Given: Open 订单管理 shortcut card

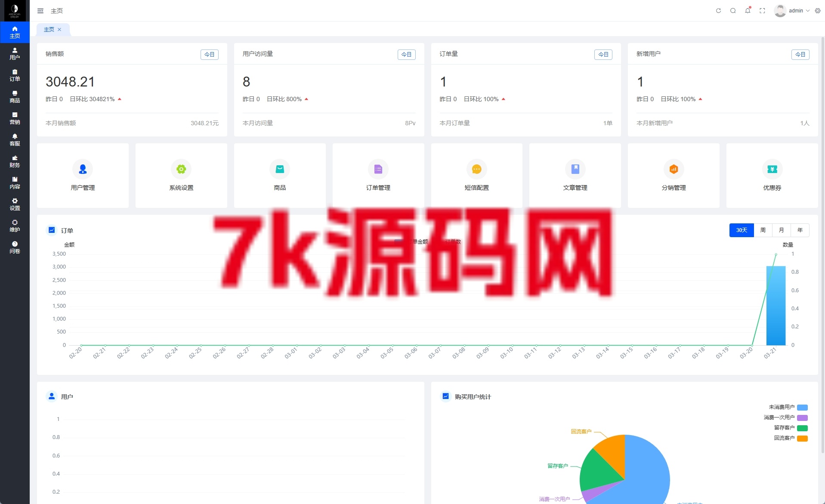Looking at the screenshot, I should [x=378, y=176].
